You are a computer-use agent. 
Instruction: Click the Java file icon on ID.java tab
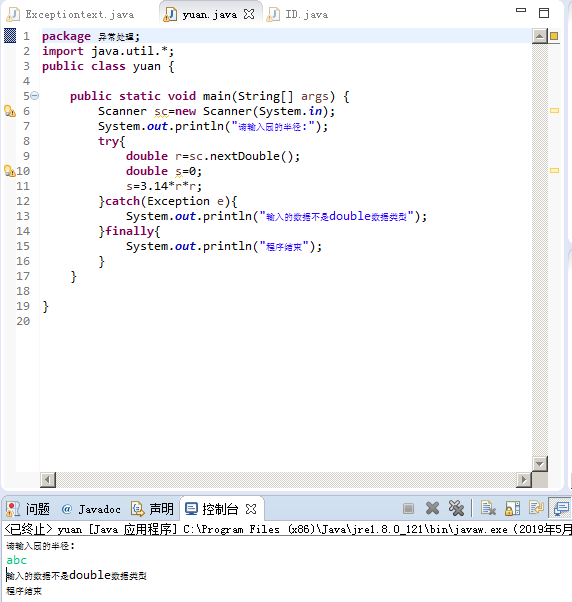(x=273, y=15)
